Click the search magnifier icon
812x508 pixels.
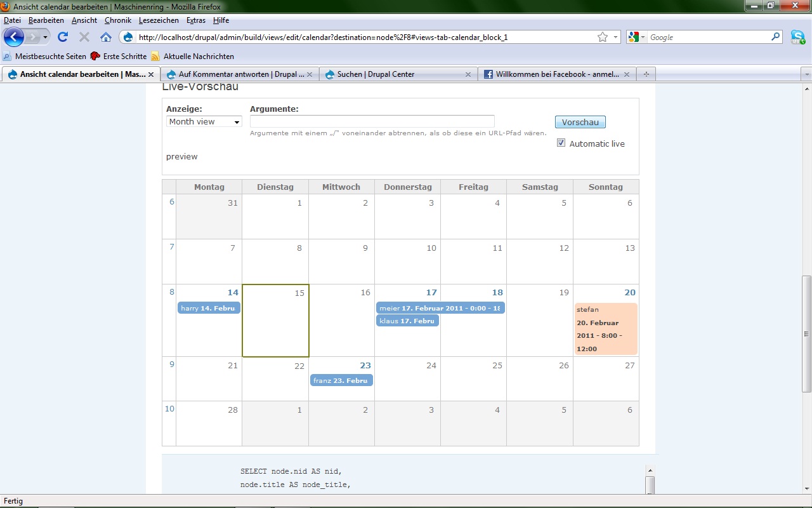[775, 37]
